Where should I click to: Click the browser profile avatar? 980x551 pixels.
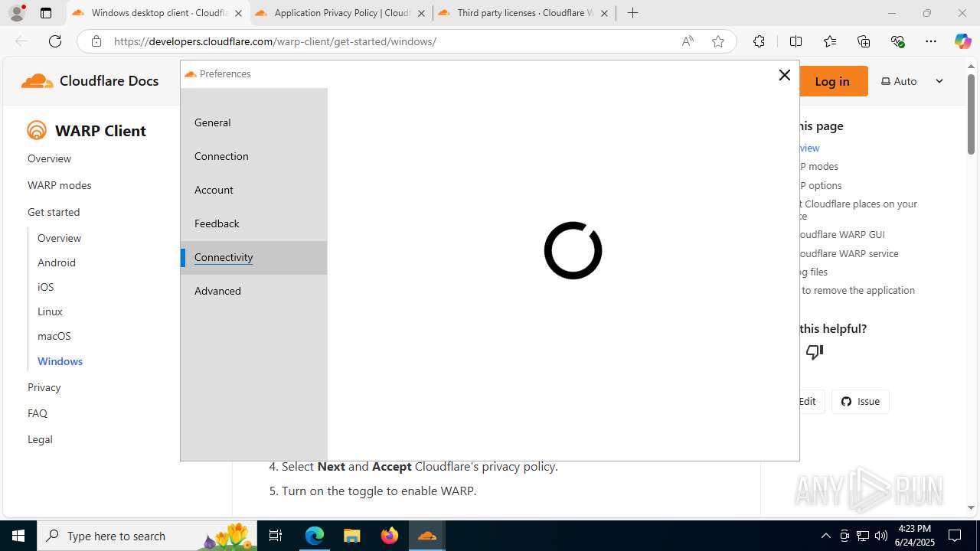17,13
